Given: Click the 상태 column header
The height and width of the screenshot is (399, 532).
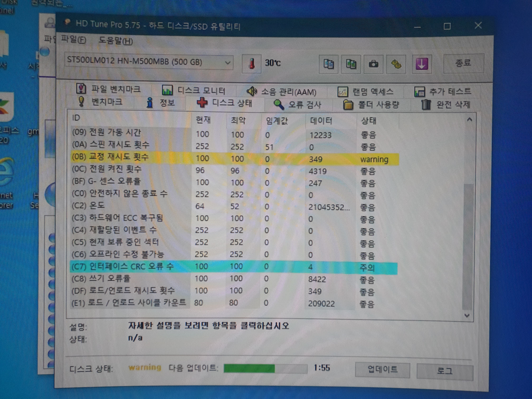Looking at the screenshot, I should (x=369, y=121).
